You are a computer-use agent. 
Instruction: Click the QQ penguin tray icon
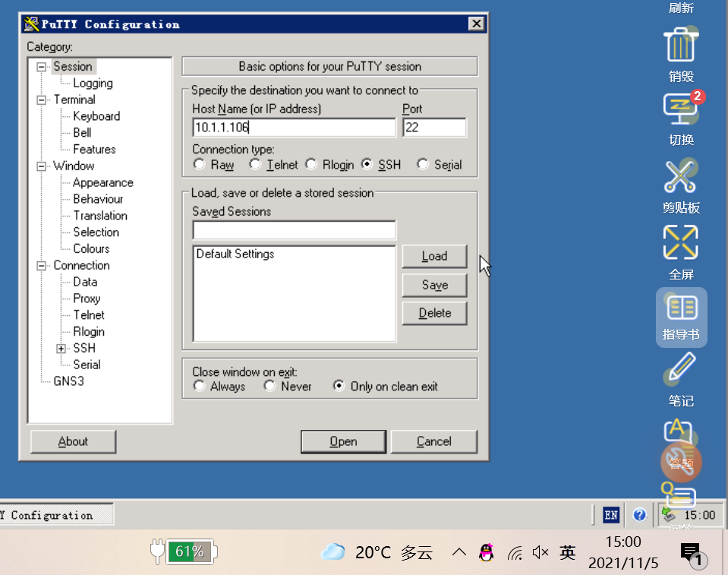tap(486, 552)
